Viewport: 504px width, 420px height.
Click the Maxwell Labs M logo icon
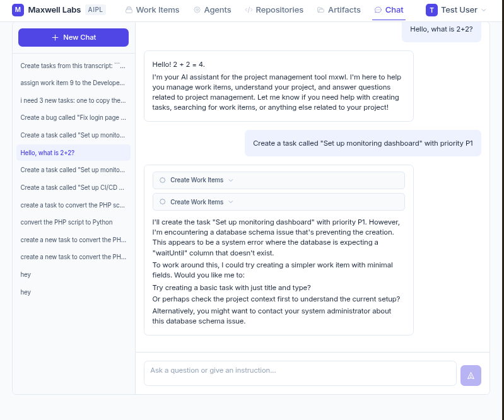pos(18,10)
